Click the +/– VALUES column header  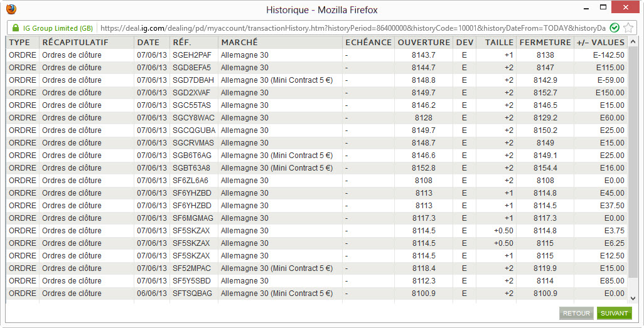[x=601, y=42]
